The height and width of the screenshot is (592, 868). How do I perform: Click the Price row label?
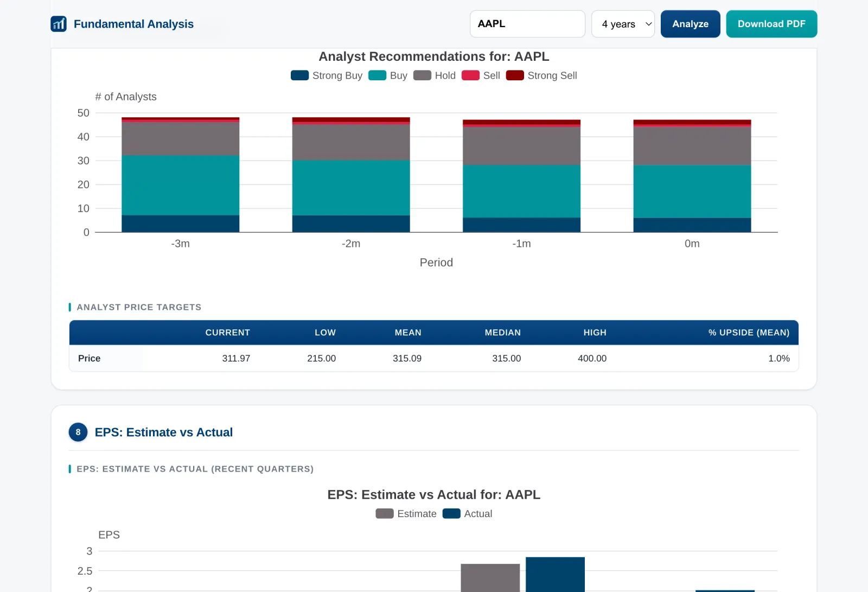point(89,358)
